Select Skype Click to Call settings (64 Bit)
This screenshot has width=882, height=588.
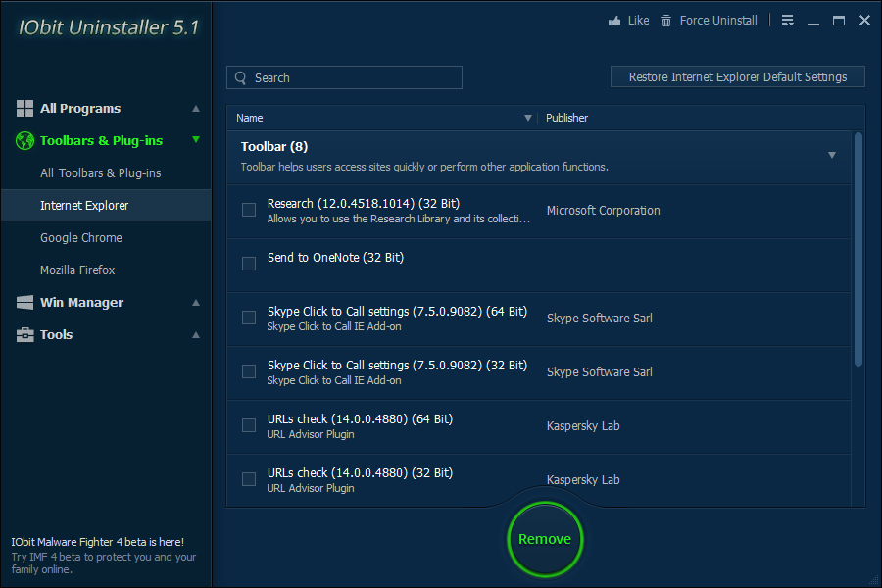tap(539, 319)
